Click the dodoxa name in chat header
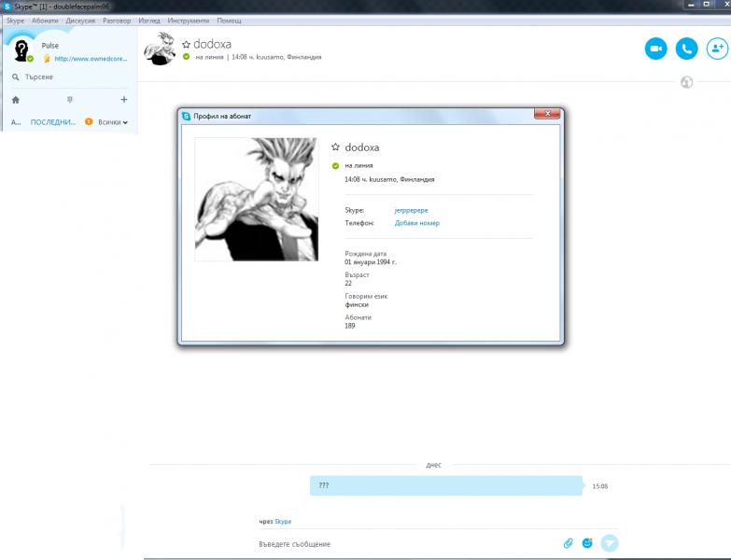This screenshot has width=731, height=560. point(212,44)
